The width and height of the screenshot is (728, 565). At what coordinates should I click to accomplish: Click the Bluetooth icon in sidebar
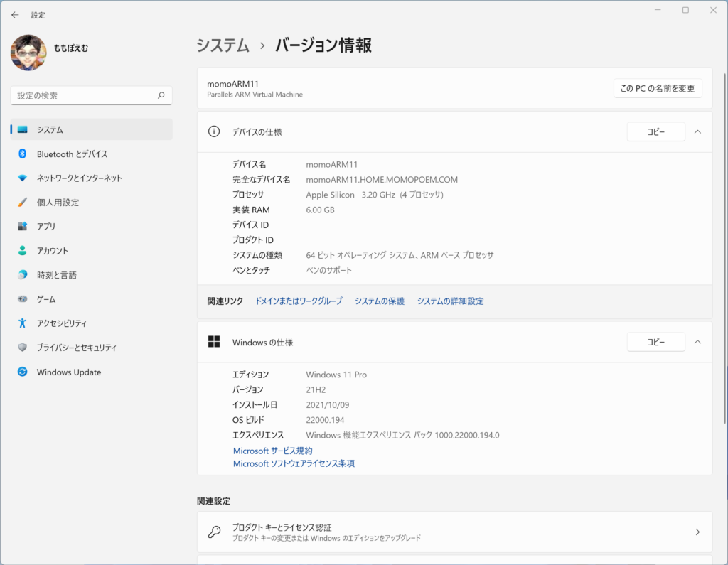[22, 154]
